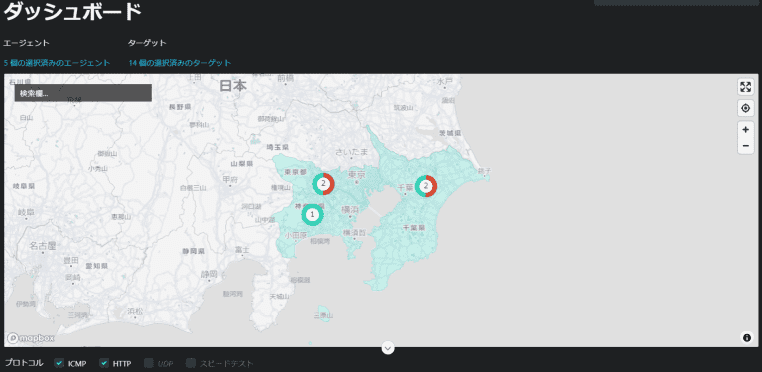Click the locate/recenter map icon
Viewport: 762px width, 372px height.
pos(745,108)
